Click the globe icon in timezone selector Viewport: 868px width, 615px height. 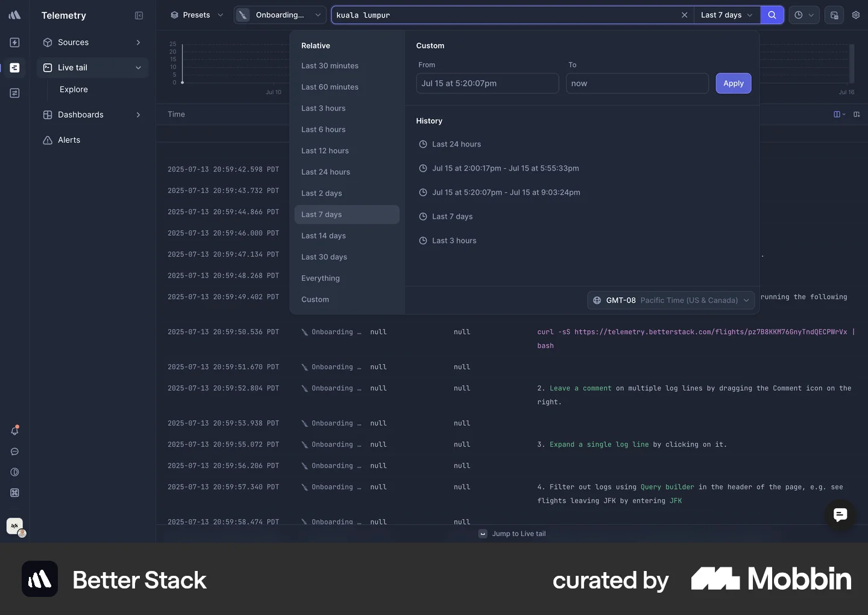[597, 300]
